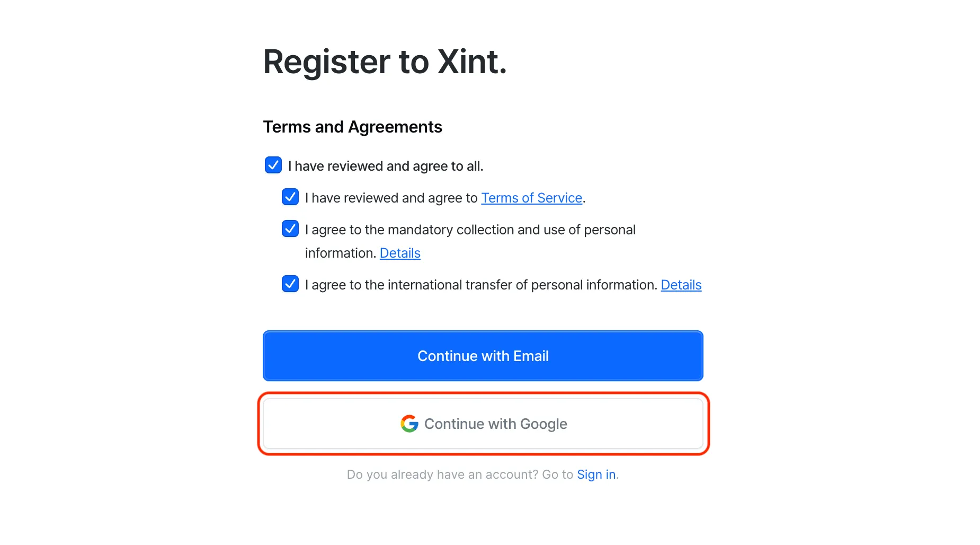This screenshot has height=545, width=980.
Task: Open Details for personal information collection
Action: pyautogui.click(x=400, y=253)
